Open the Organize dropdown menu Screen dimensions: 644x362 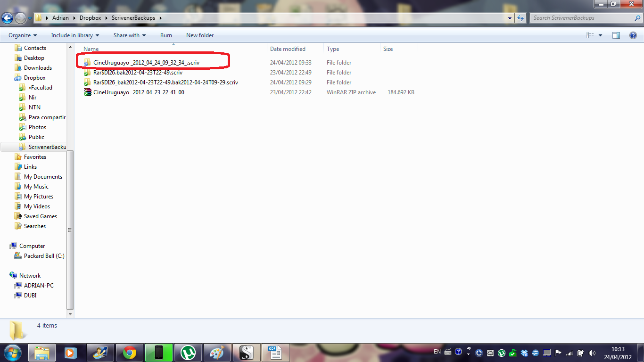(23, 35)
